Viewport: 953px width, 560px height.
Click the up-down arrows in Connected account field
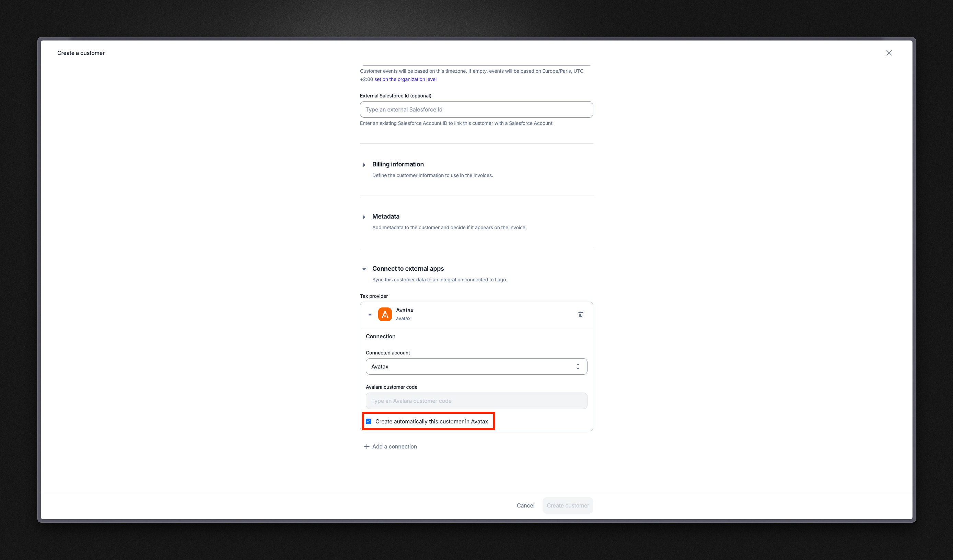pos(578,366)
